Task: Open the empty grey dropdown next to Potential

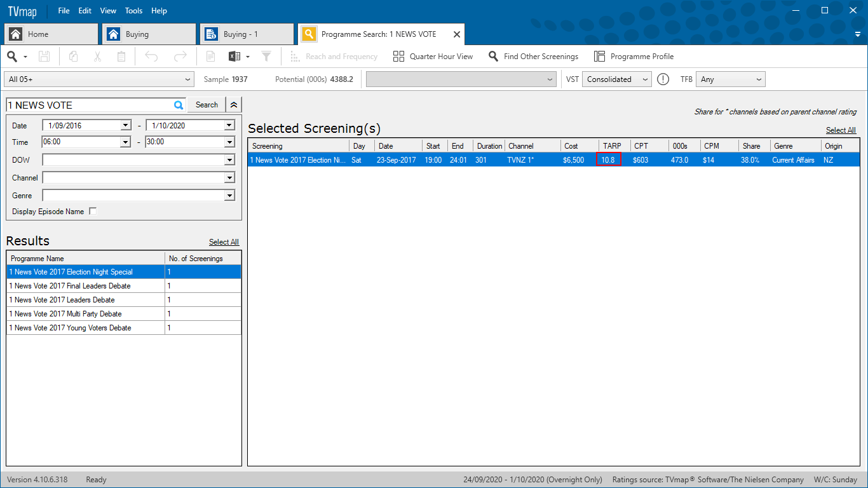Action: [461, 79]
